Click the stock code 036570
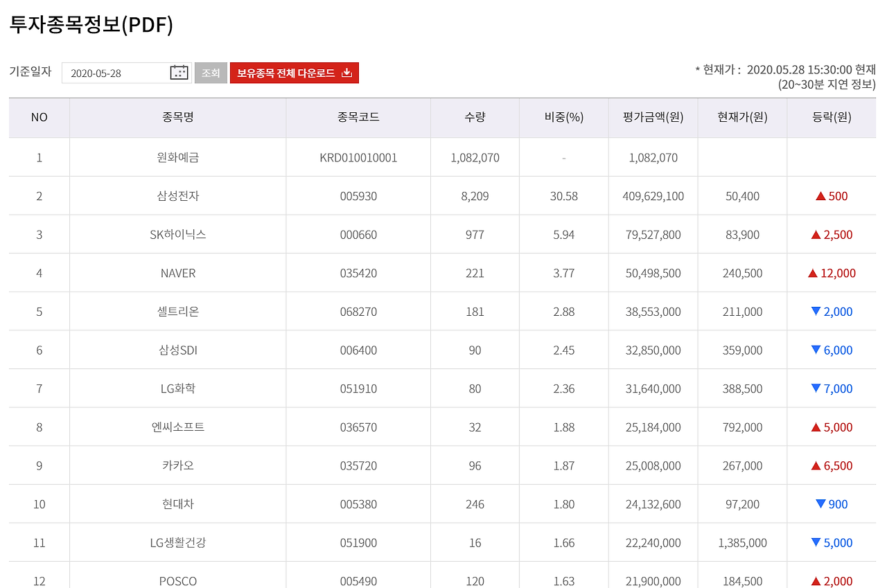887x588 pixels. click(x=358, y=427)
